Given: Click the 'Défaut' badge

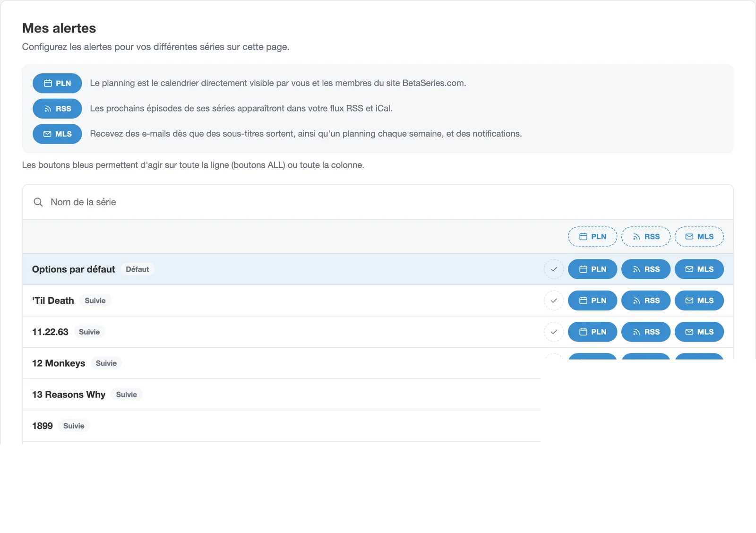Looking at the screenshot, I should click(x=137, y=269).
